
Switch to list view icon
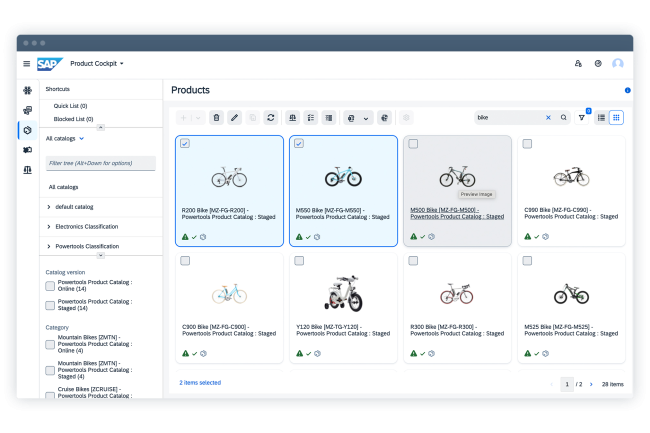(601, 117)
